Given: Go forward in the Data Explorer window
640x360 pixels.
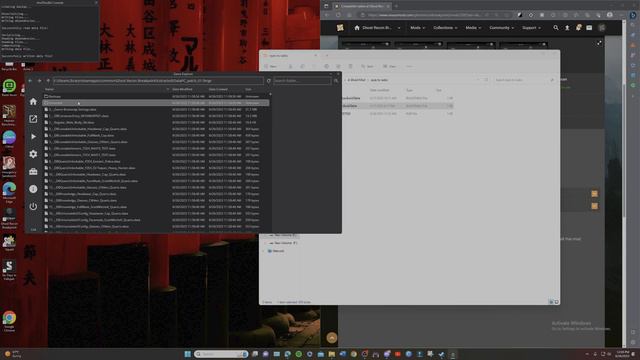Looking at the screenshot, I should (x=39, y=81).
